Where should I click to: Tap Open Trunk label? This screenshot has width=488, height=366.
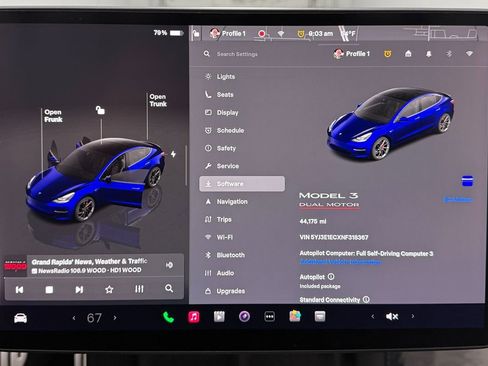(158, 100)
